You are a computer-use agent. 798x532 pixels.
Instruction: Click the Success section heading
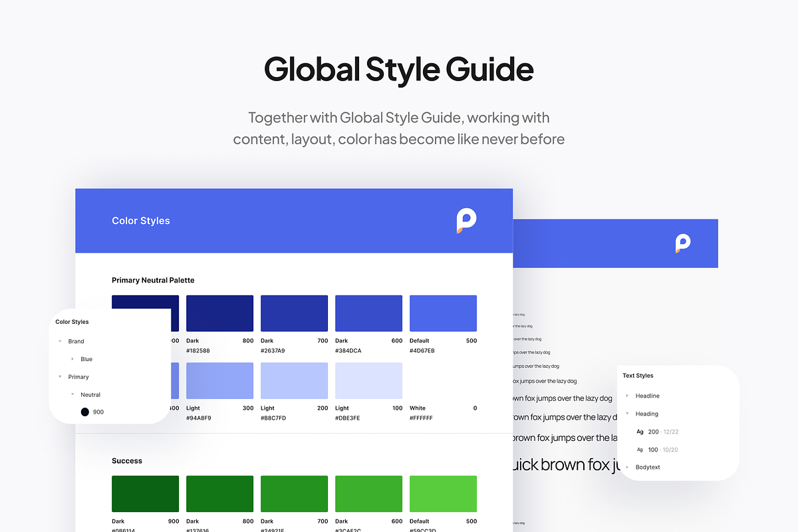(x=127, y=461)
